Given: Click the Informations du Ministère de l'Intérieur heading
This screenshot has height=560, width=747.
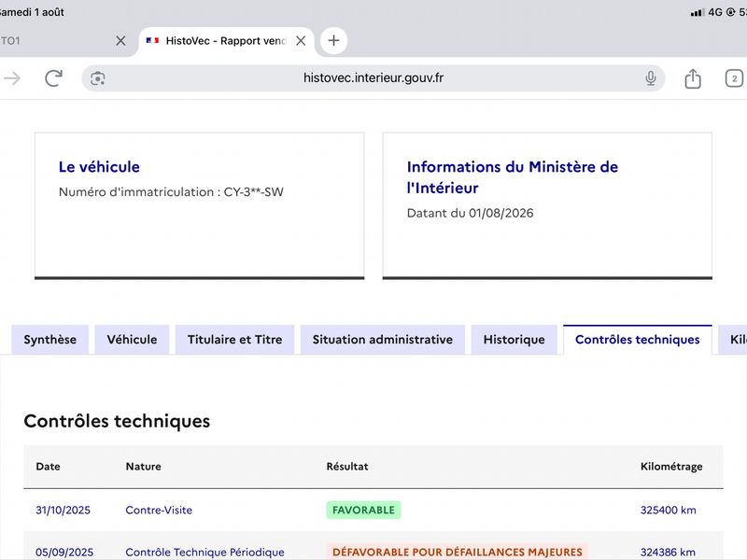Looking at the screenshot, I should pos(512,177).
